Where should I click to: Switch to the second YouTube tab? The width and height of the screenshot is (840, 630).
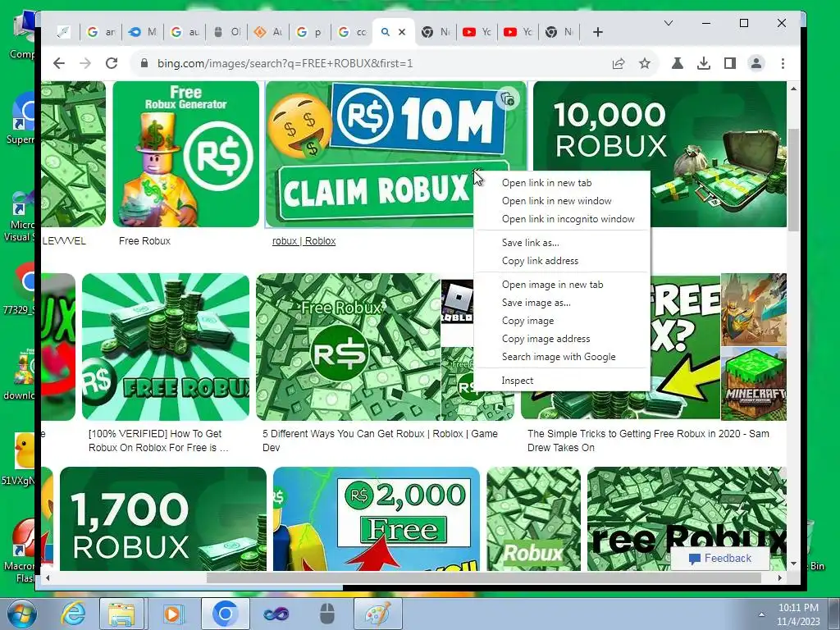coord(518,32)
